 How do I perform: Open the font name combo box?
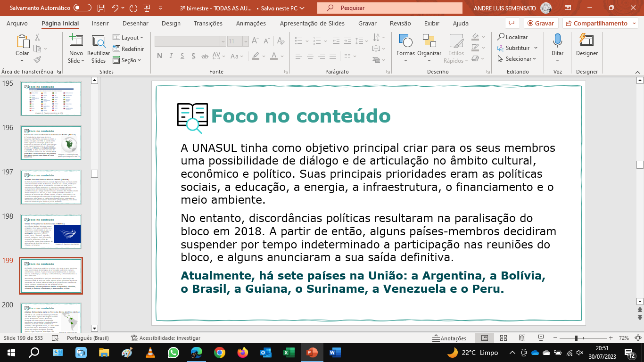click(190, 41)
